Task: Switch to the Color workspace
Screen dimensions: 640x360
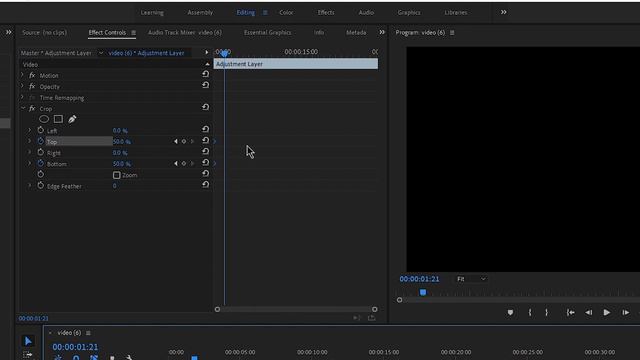Action: 286,13
